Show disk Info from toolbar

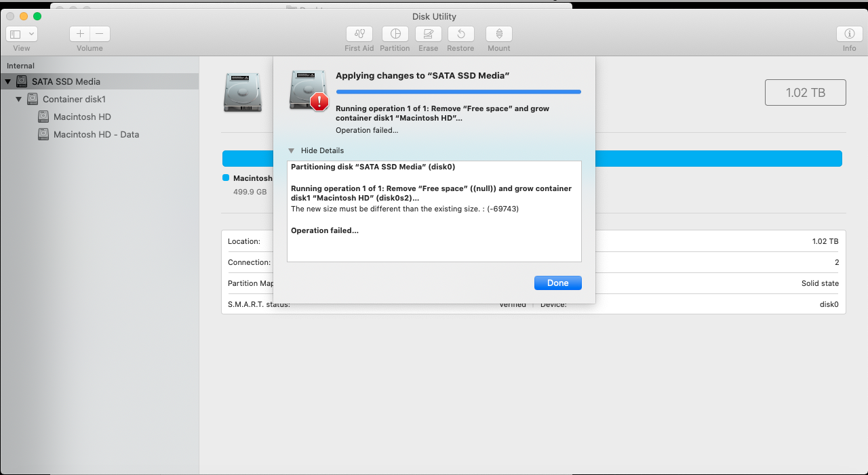(849, 34)
